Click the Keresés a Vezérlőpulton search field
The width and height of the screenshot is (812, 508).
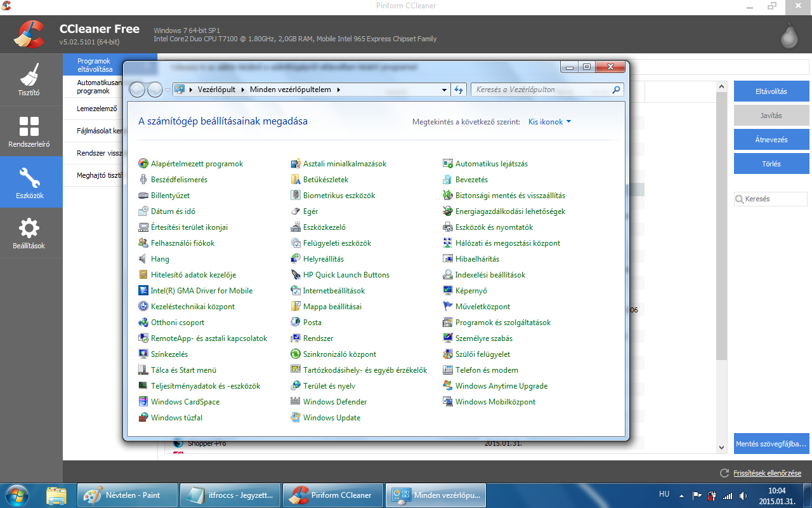click(542, 90)
